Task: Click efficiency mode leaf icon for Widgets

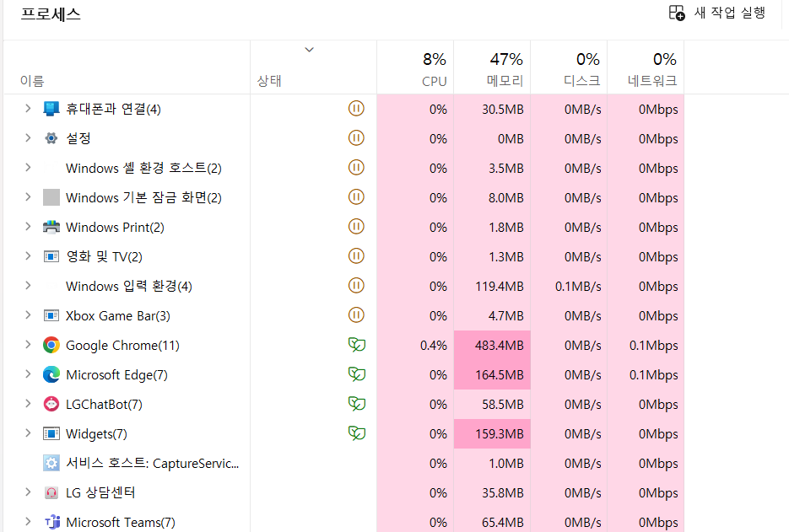Action: [357, 433]
